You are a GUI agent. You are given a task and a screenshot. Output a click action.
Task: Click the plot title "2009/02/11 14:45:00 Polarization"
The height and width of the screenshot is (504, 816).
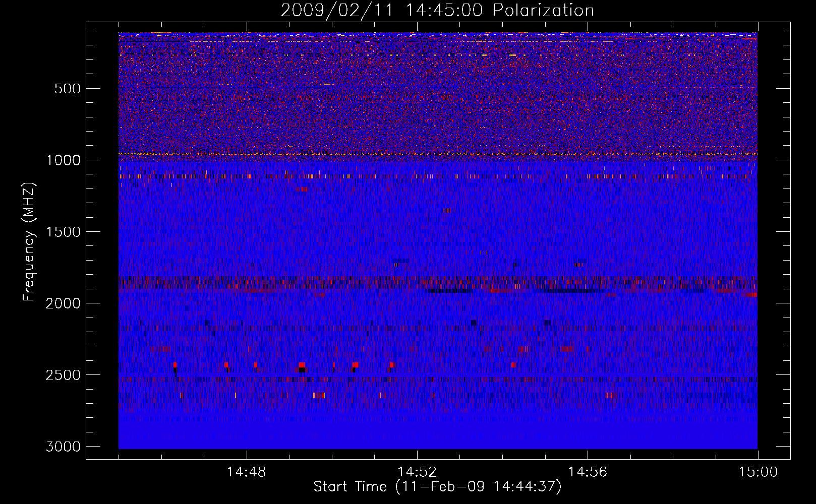click(437, 11)
